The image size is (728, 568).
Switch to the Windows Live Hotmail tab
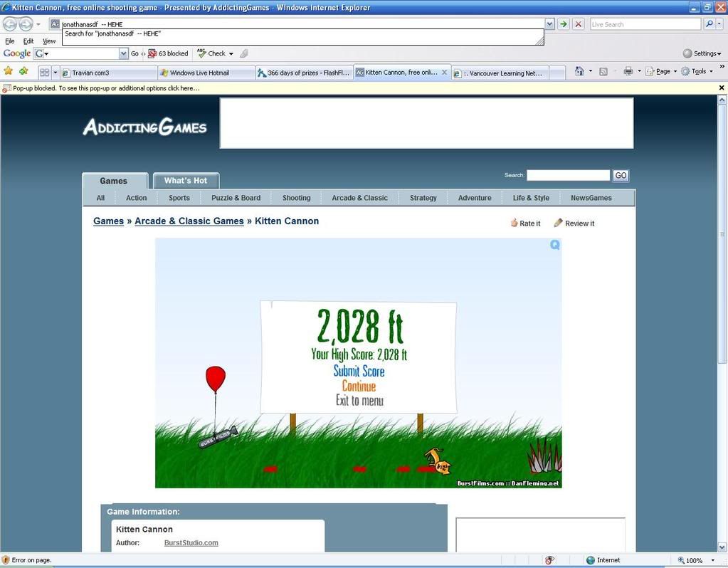coord(205,73)
